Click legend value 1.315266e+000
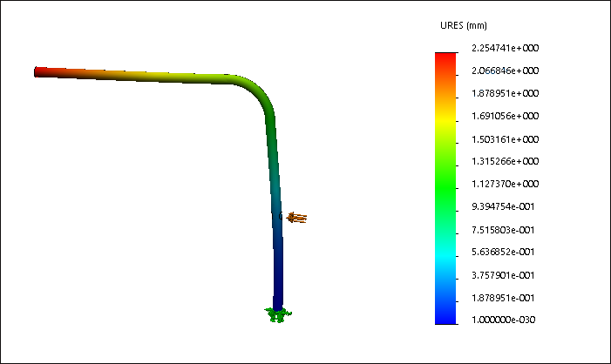 click(x=505, y=161)
